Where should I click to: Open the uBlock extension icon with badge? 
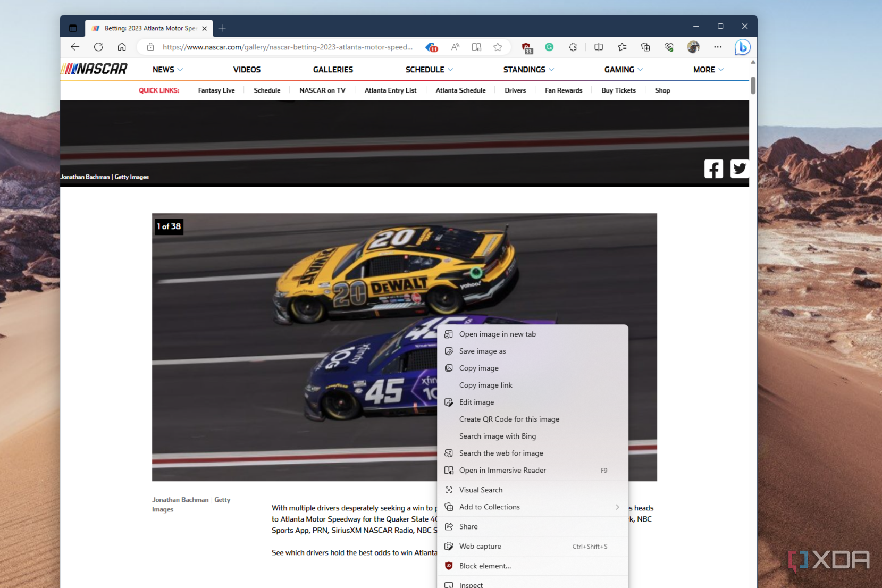click(527, 47)
